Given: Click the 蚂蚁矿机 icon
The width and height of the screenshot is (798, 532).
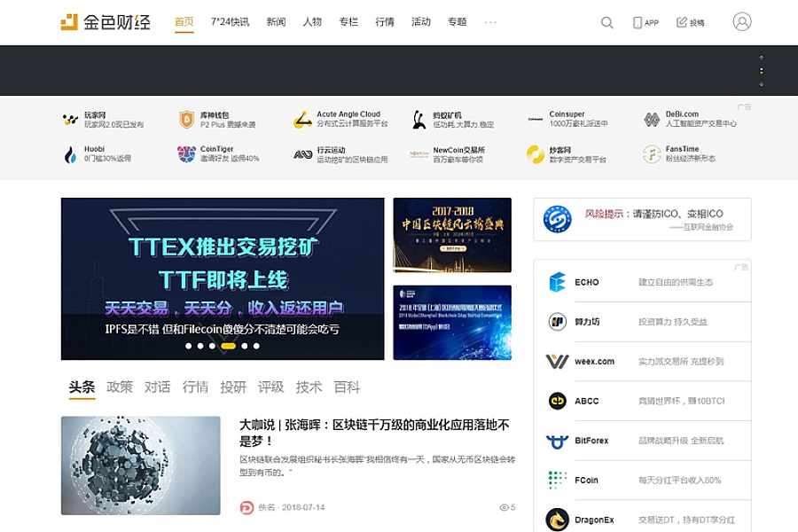Looking at the screenshot, I should coord(419,120).
